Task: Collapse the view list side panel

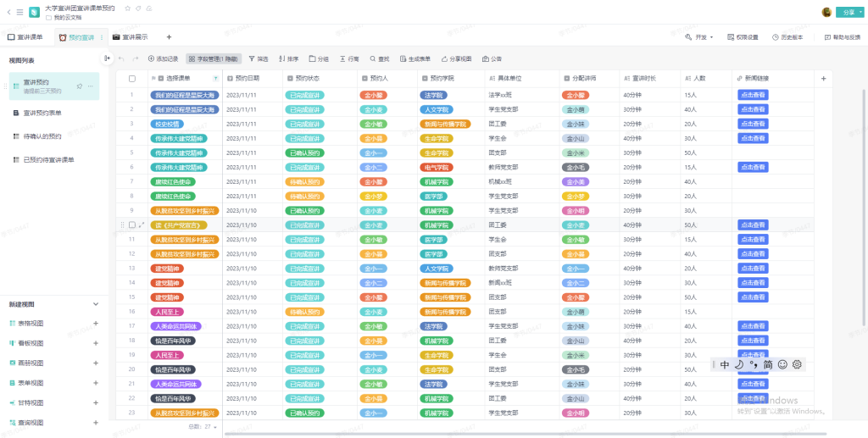Action: (x=108, y=58)
